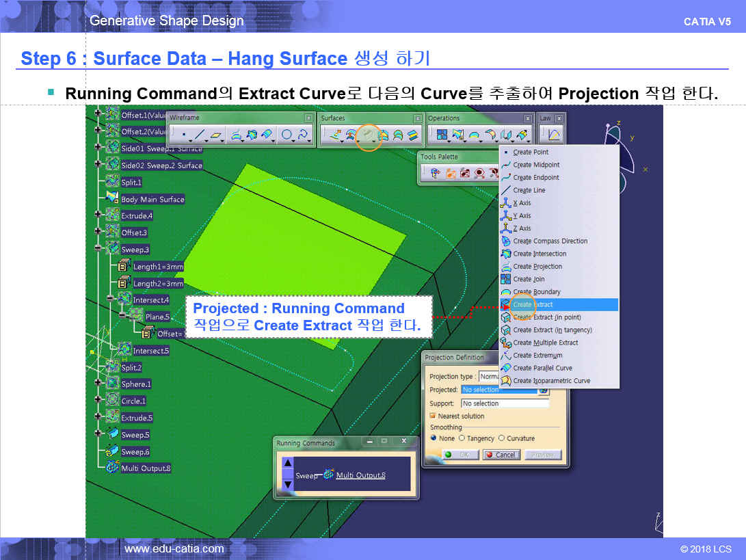Click down arrow in Running Commands list

pyautogui.click(x=288, y=484)
